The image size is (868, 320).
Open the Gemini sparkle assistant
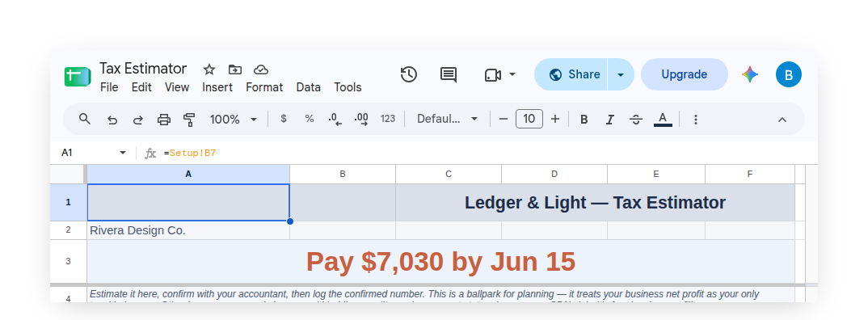click(750, 74)
